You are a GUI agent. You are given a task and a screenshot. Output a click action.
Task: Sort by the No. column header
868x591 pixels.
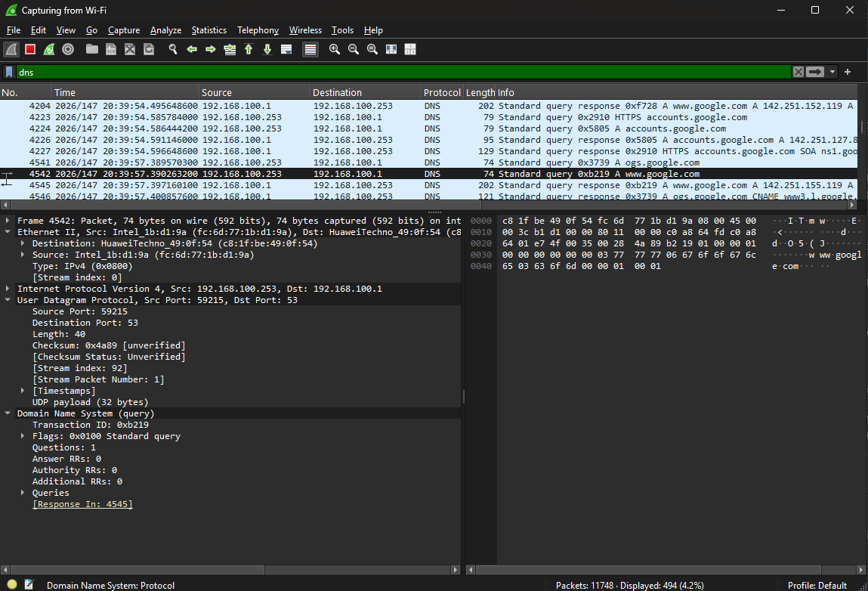click(x=26, y=92)
